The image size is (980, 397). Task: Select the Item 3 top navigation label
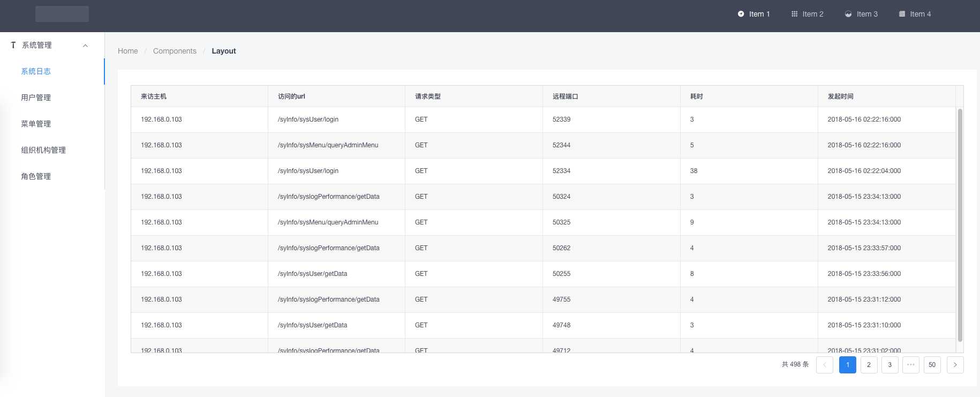point(867,14)
